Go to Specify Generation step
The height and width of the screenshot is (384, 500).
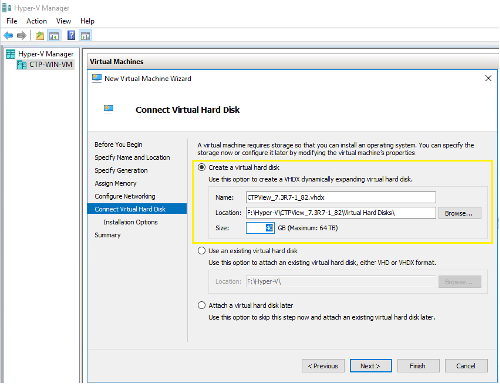(121, 170)
